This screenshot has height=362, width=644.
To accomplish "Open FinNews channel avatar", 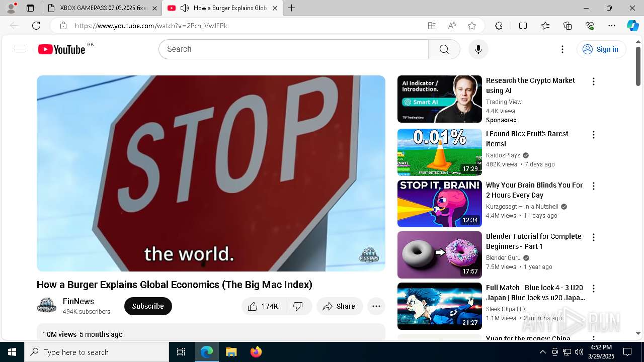I will coord(47,306).
